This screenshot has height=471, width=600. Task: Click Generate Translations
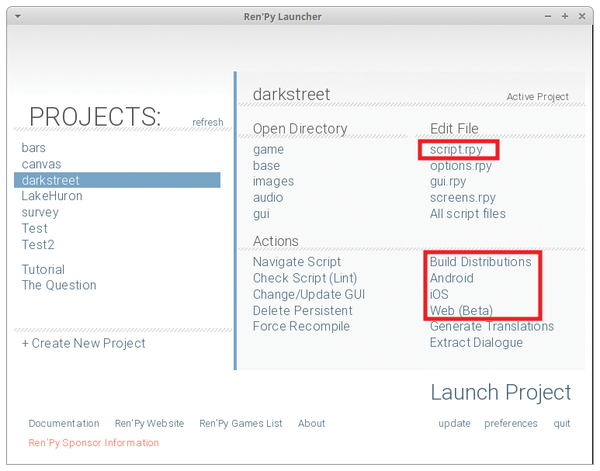(x=492, y=326)
